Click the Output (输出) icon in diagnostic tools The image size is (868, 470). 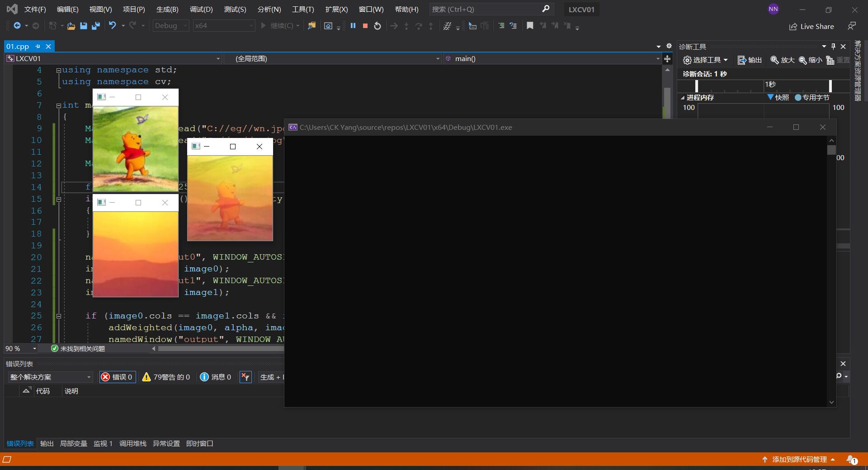750,60
